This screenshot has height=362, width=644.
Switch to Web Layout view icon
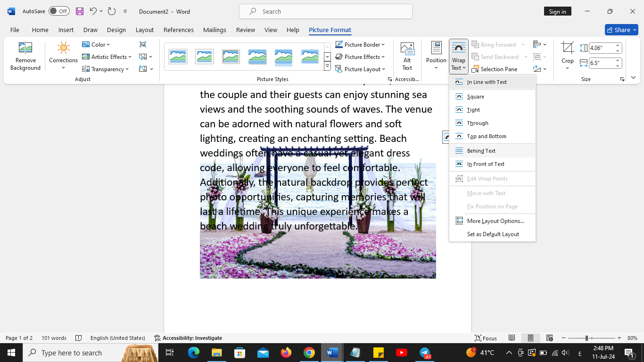[549, 338]
